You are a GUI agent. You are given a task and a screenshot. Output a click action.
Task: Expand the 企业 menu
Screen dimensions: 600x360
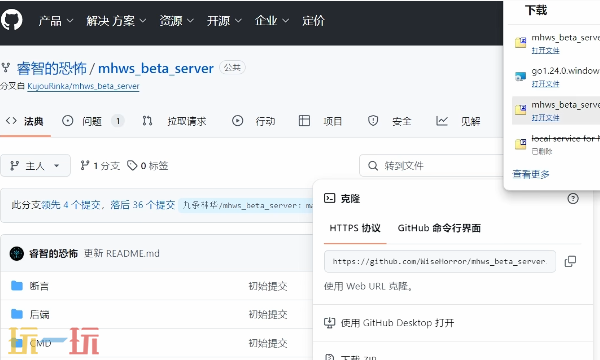point(272,21)
